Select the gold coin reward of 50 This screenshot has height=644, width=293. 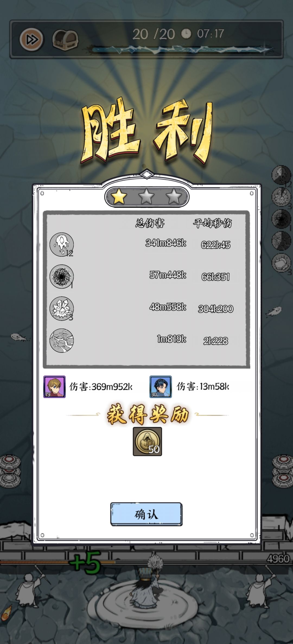coord(147,442)
